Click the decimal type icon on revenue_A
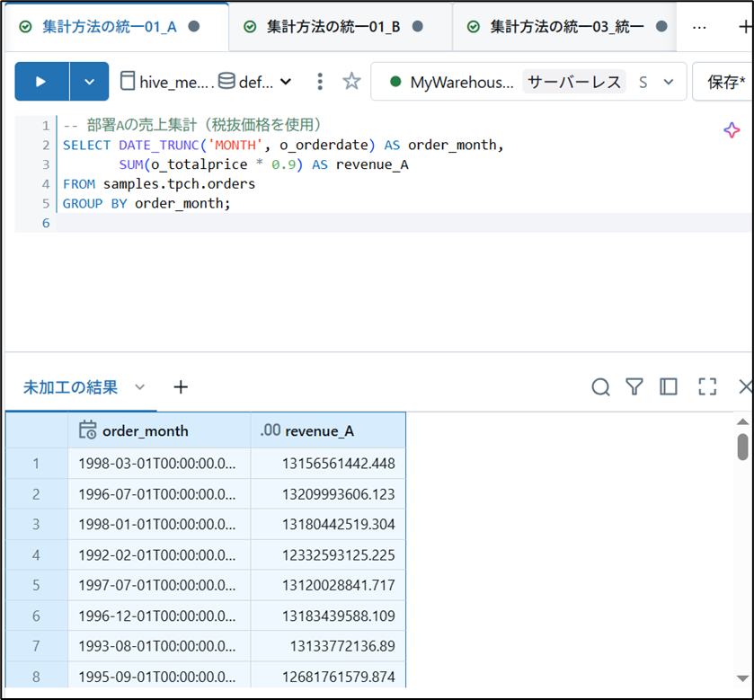 click(x=271, y=430)
